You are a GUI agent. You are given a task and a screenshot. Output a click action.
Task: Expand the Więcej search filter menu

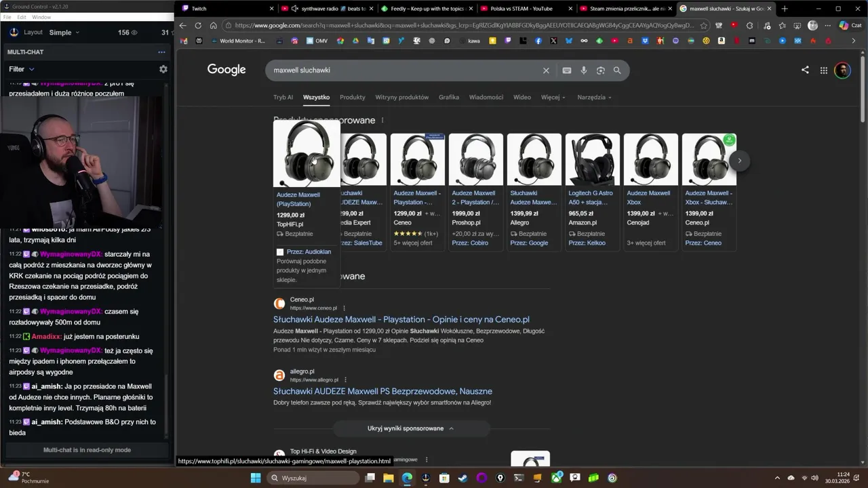pos(553,97)
